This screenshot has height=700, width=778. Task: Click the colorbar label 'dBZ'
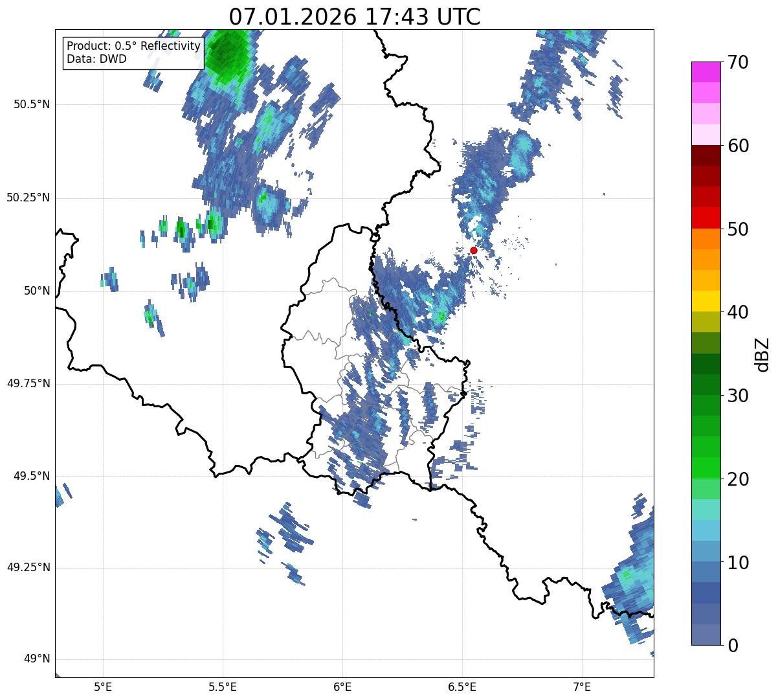[762, 354]
